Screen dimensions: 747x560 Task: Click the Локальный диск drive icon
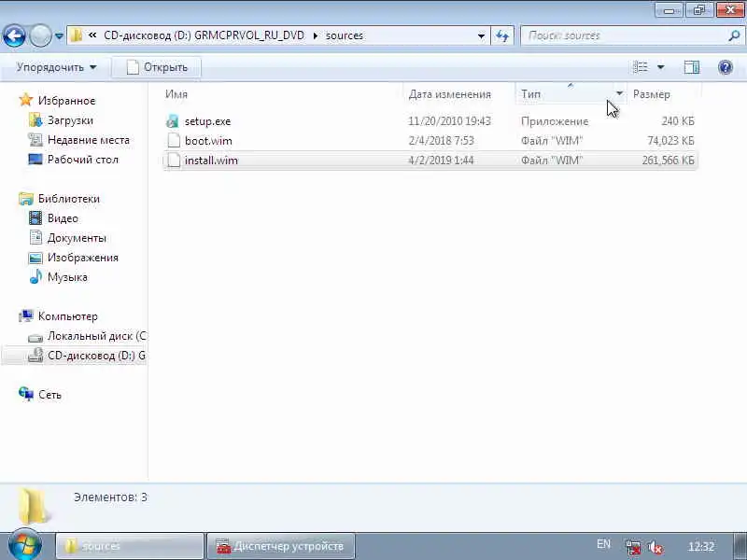pyautogui.click(x=35, y=338)
